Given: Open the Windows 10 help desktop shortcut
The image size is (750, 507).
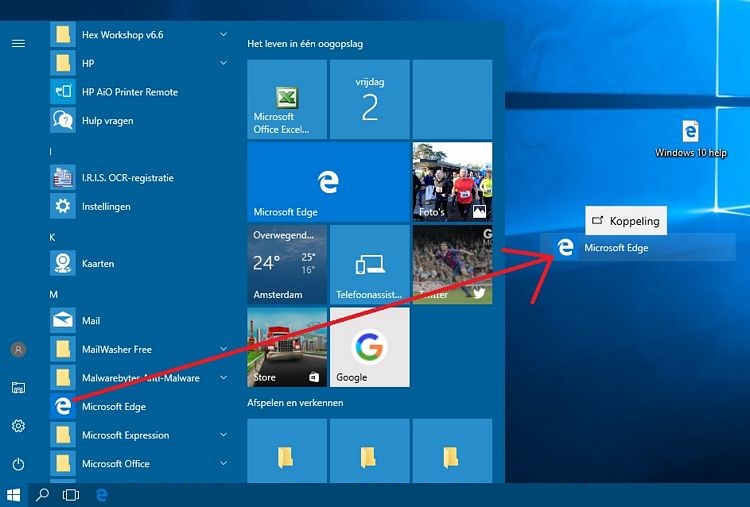Looking at the screenshot, I should pyautogui.click(x=690, y=139).
